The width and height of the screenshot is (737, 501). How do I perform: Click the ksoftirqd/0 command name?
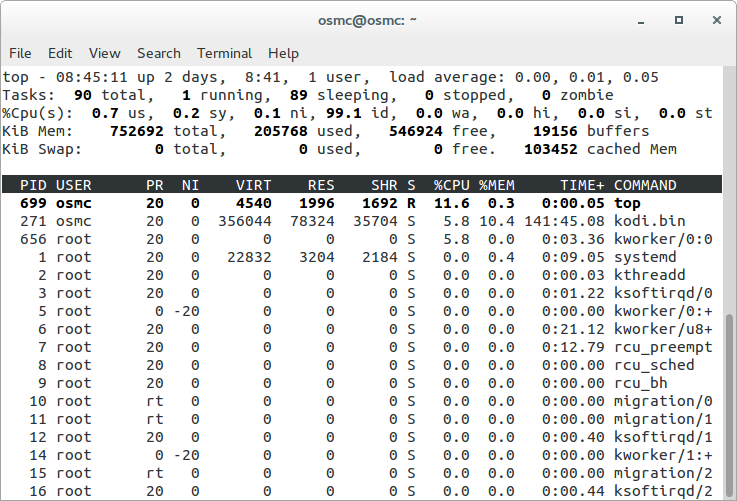pos(663,293)
